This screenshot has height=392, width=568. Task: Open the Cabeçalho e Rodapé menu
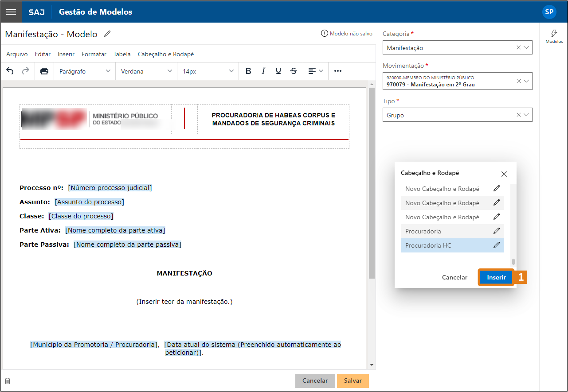tap(165, 54)
